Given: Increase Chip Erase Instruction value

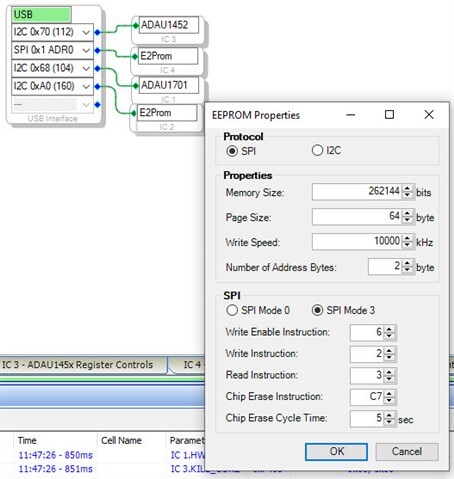Looking at the screenshot, I should pyautogui.click(x=389, y=393).
